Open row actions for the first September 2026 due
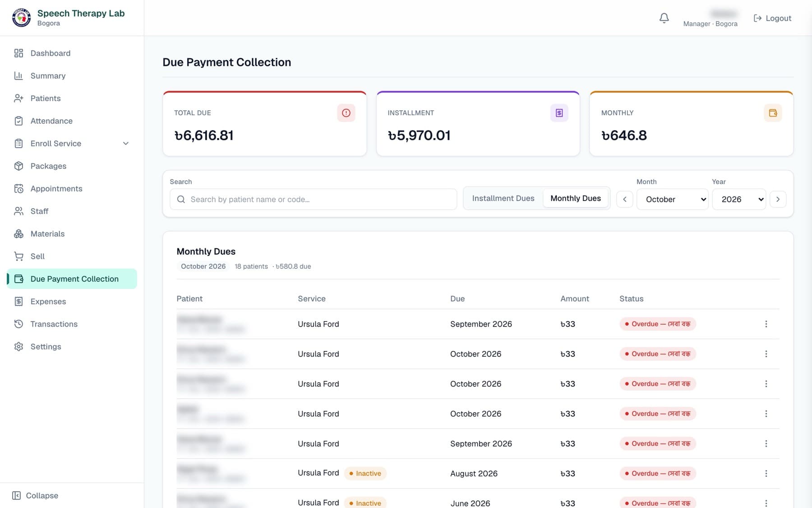 pyautogui.click(x=766, y=324)
